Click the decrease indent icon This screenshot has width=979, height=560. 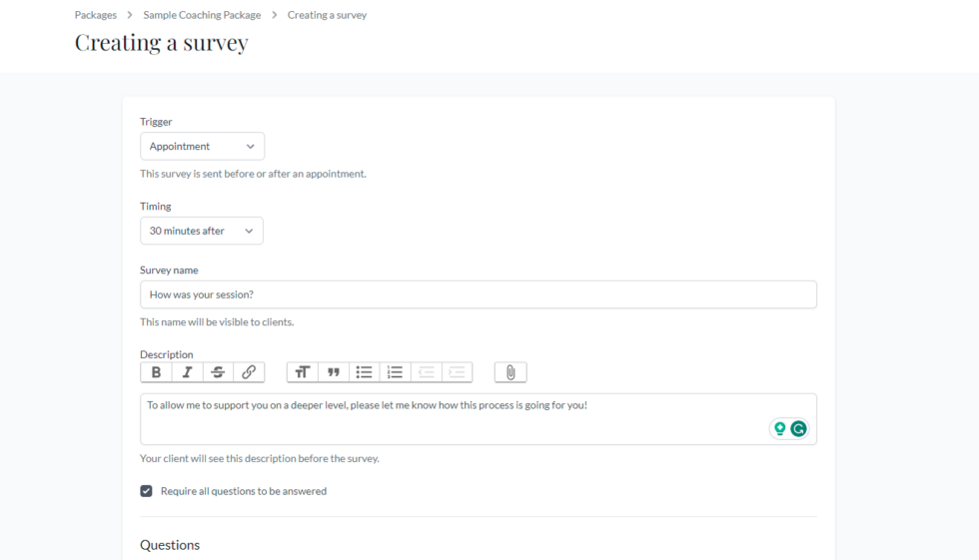(x=427, y=372)
